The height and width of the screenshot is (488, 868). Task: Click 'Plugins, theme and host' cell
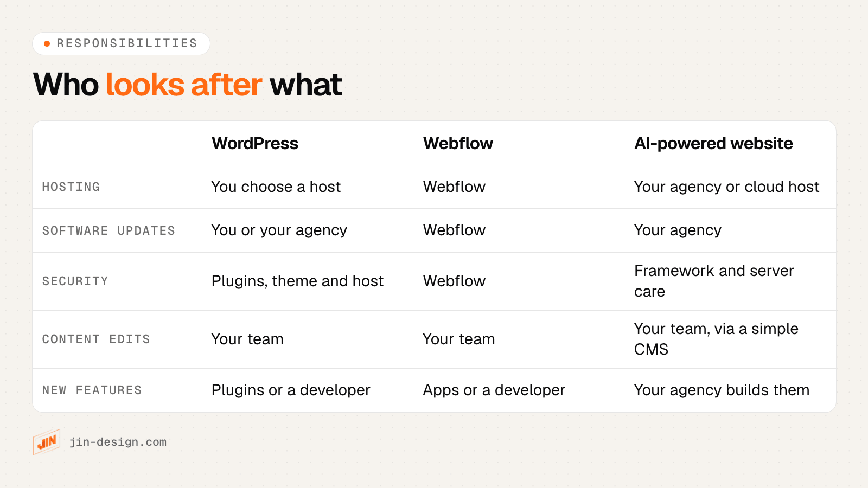tap(297, 281)
